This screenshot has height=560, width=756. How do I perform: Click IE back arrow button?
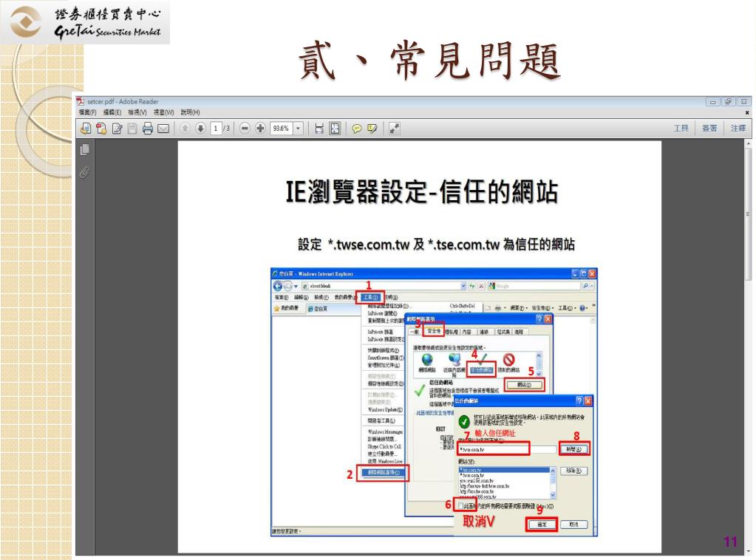coord(278,286)
